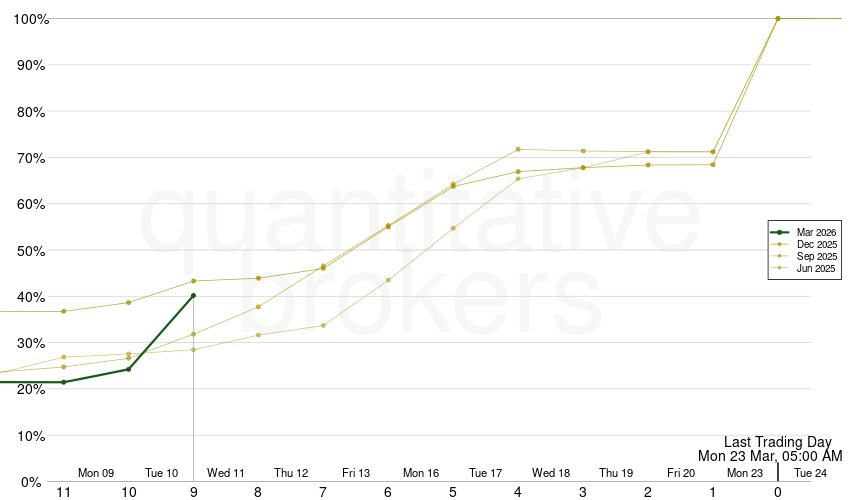Viewport: 850px width, 500px height.
Task: Select the lowest data point at day 7
Action: tap(323, 325)
